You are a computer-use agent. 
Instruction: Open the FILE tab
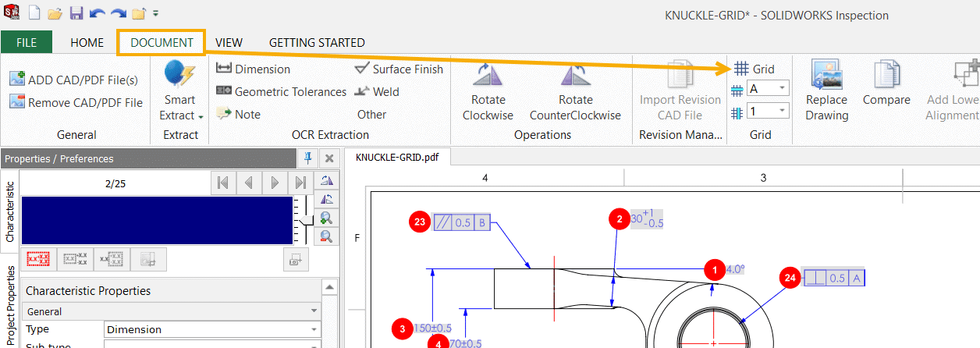coord(27,42)
